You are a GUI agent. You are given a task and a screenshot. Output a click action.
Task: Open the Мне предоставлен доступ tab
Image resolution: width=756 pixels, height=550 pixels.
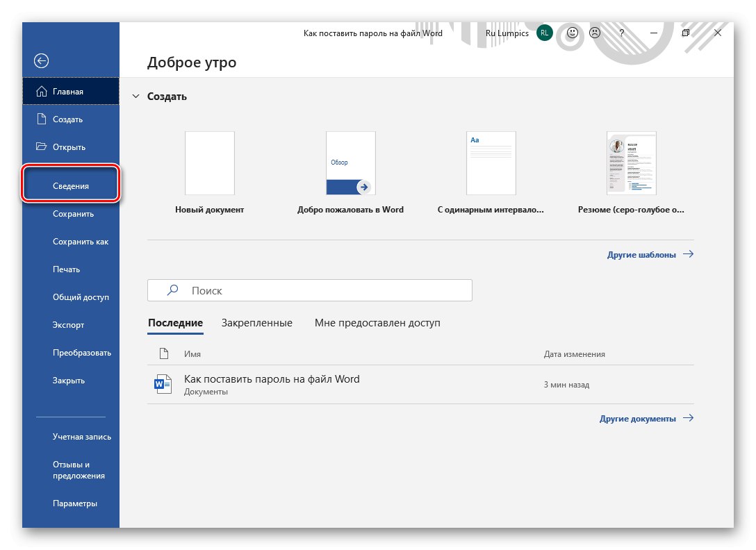pos(377,322)
